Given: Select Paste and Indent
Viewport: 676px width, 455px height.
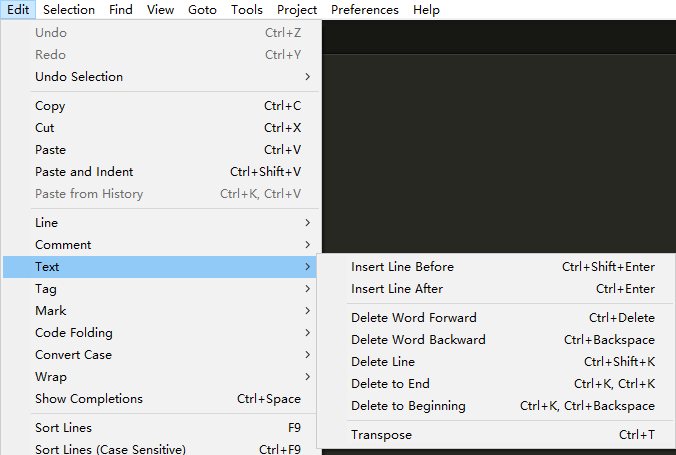Looking at the screenshot, I should [160, 172].
